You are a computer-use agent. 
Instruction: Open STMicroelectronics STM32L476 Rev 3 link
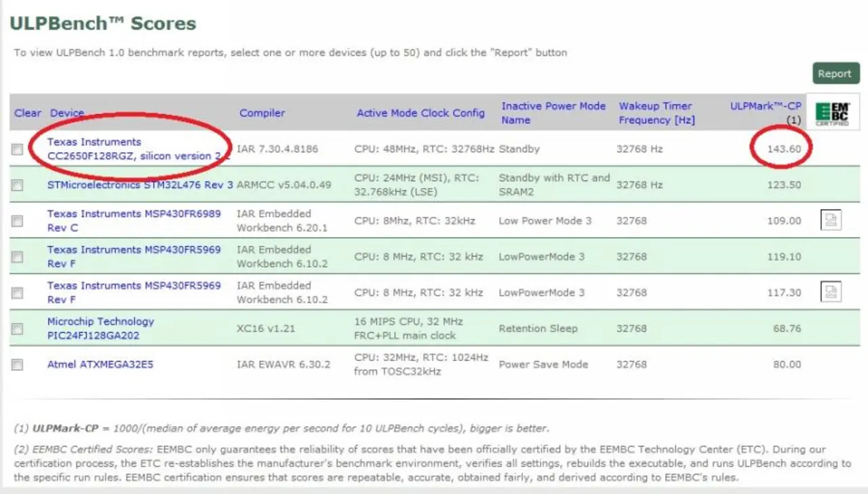(140, 185)
